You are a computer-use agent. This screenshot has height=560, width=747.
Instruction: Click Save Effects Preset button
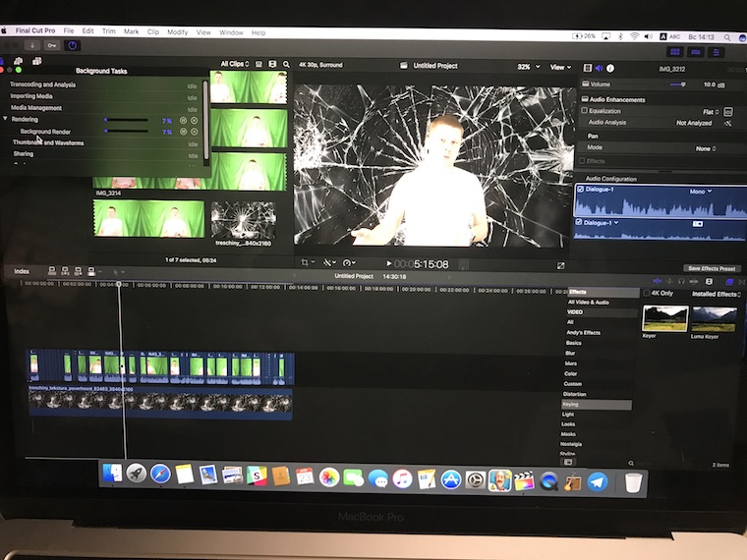point(712,268)
